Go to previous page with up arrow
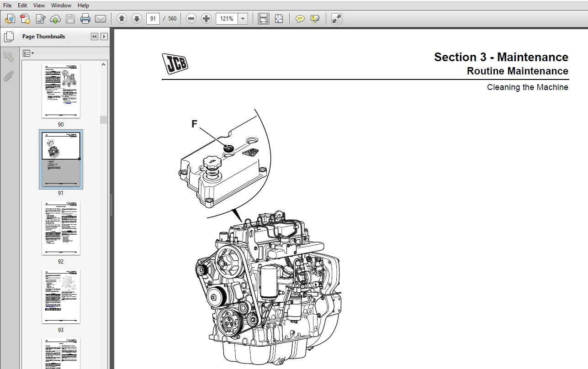Image resolution: width=588 pixels, height=369 pixels. coord(122,19)
